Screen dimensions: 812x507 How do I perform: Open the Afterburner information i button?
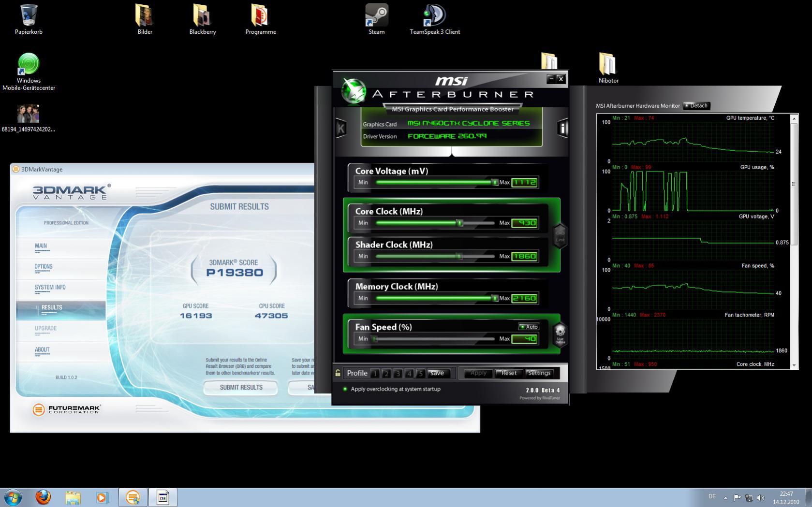tap(562, 128)
